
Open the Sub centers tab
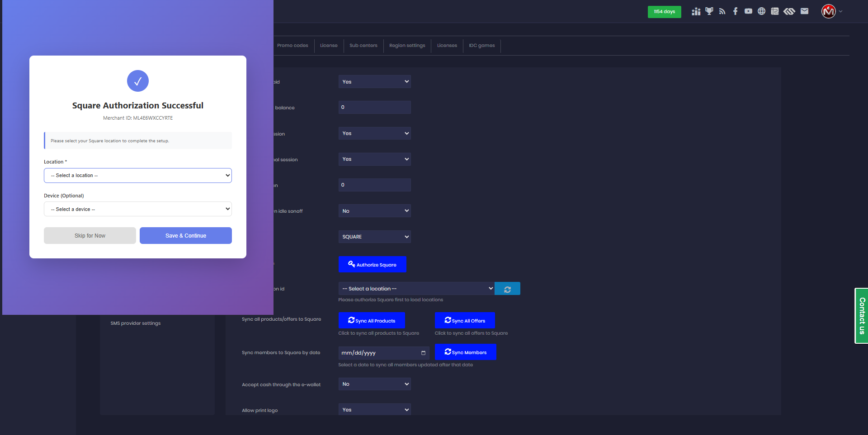coord(363,46)
